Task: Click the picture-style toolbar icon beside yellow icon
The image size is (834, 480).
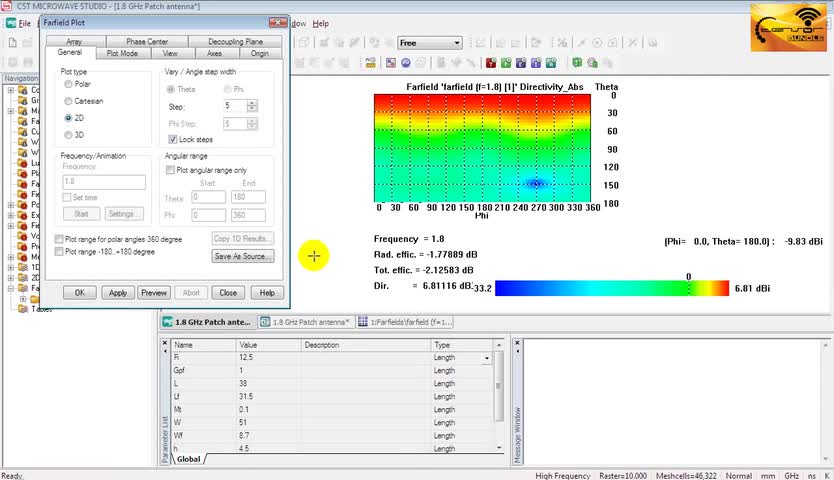Action: point(391,63)
